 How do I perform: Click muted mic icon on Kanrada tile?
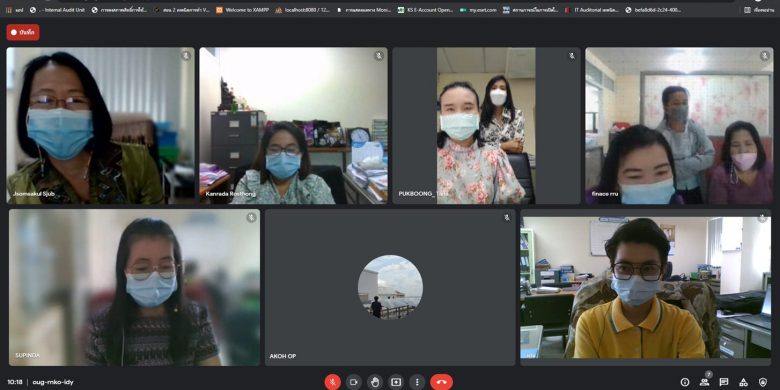(x=379, y=56)
